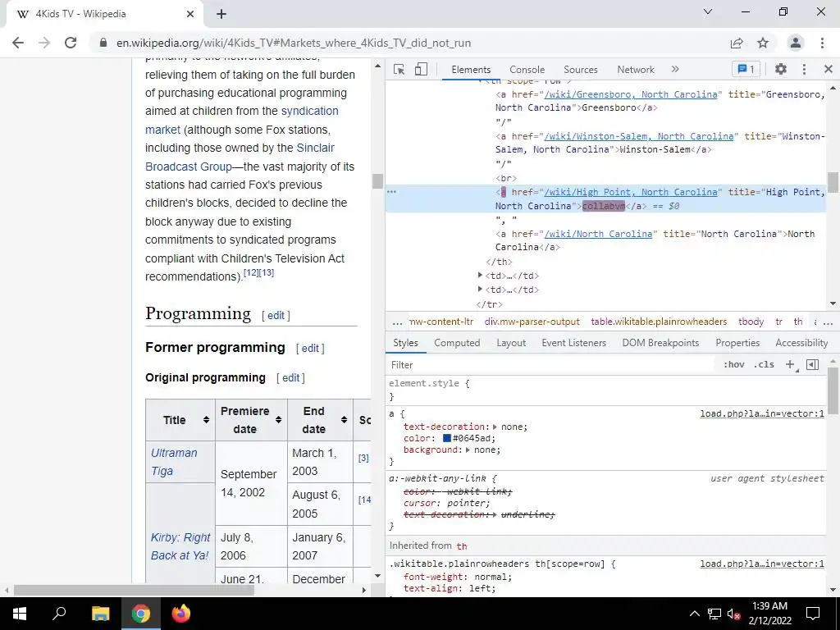Open the Network tab
This screenshot has height=630, width=840.
tap(636, 70)
